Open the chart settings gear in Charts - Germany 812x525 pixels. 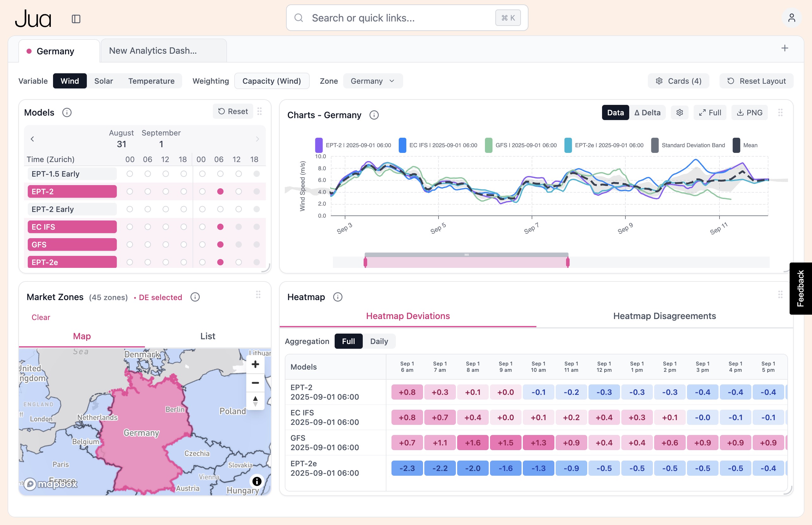point(680,112)
